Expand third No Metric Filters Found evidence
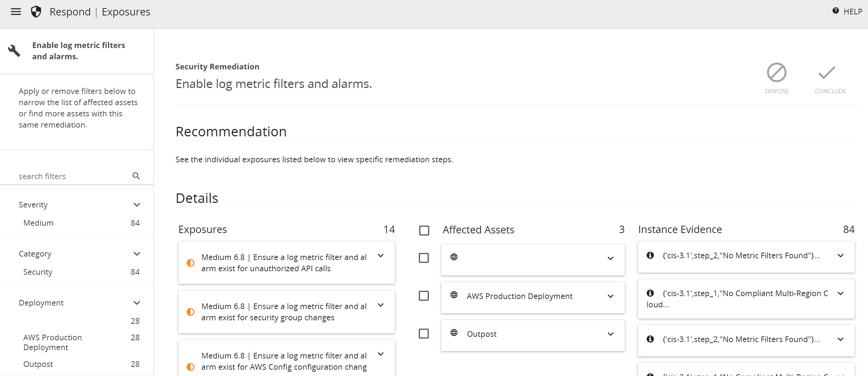Image resolution: width=868 pixels, height=376 pixels. (x=840, y=340)
